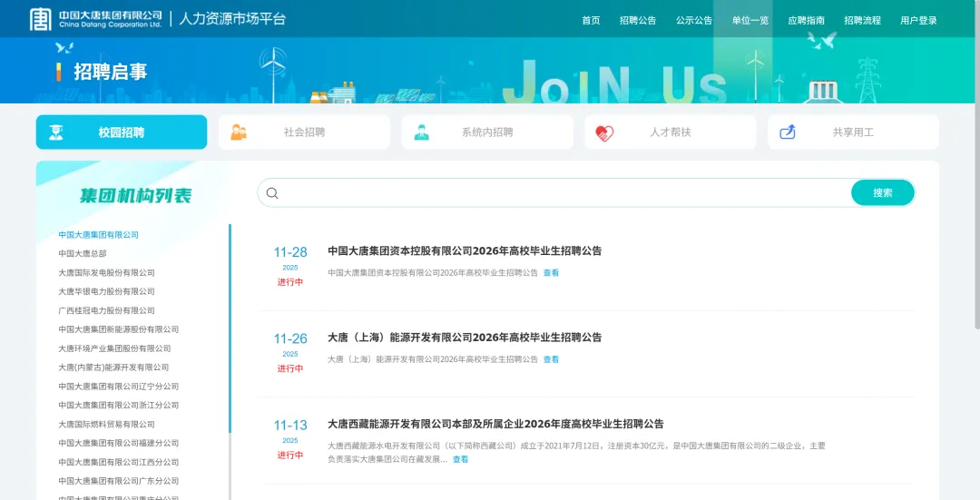Click the 11-28 date of the first announcement

290,252
